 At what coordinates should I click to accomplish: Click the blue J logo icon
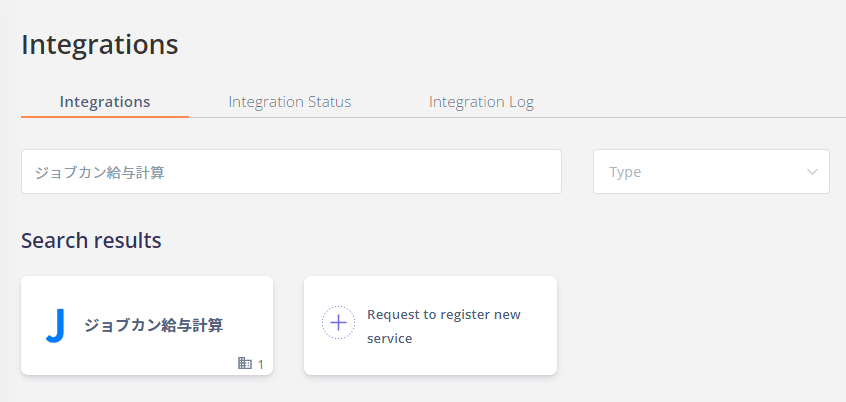[56, 325]
